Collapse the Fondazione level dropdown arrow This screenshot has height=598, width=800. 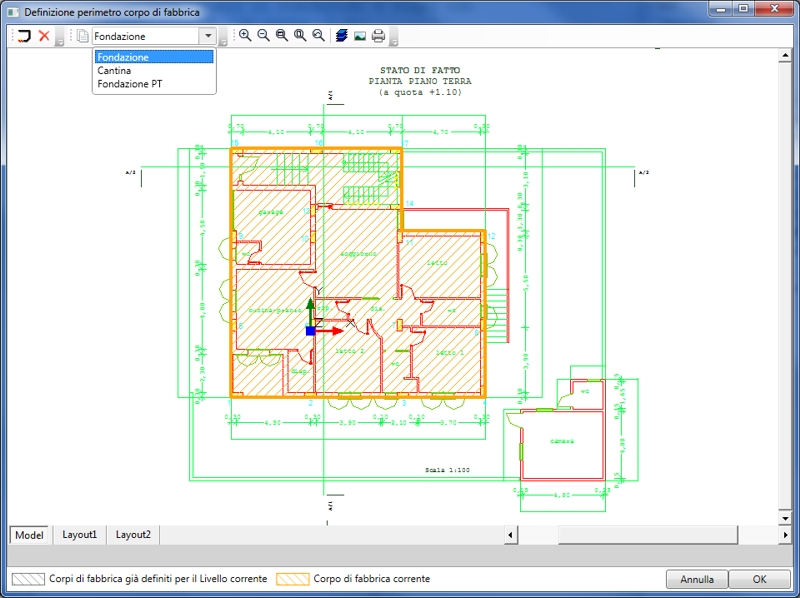[207, 36]
